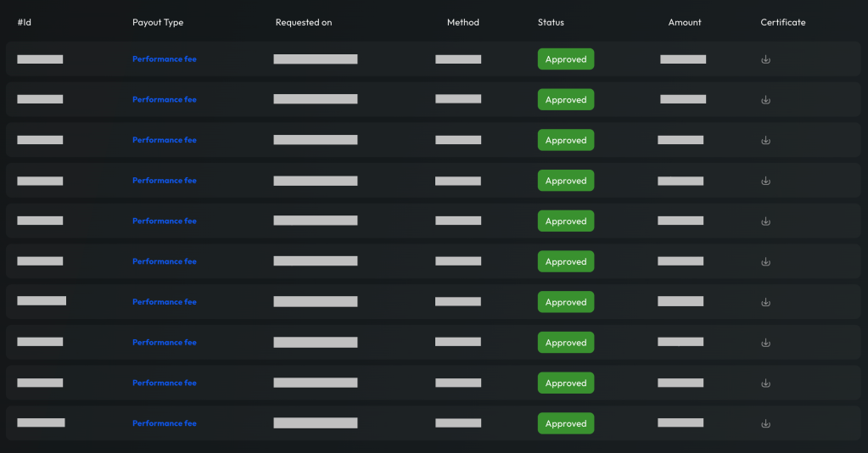
Task: Click the seventh row's download icon
Action: pos(765,302)
